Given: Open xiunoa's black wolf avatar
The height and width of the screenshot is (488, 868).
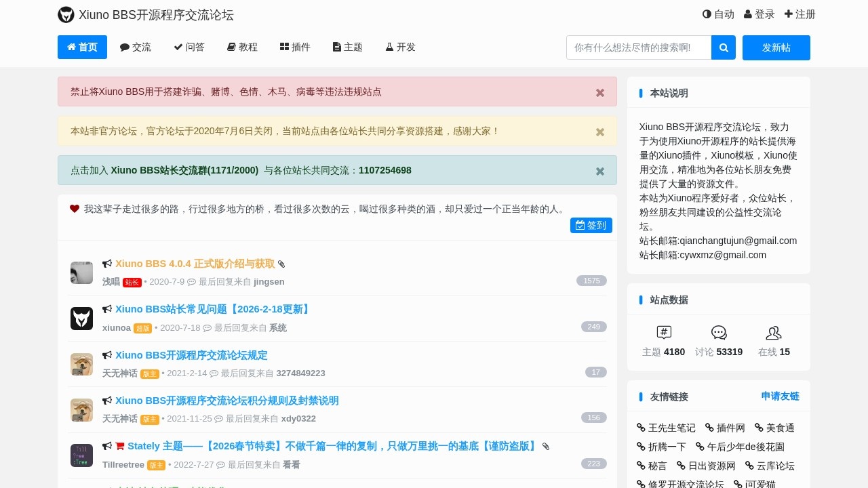Looking at the screenshot, I should click(x=81, y=319).
